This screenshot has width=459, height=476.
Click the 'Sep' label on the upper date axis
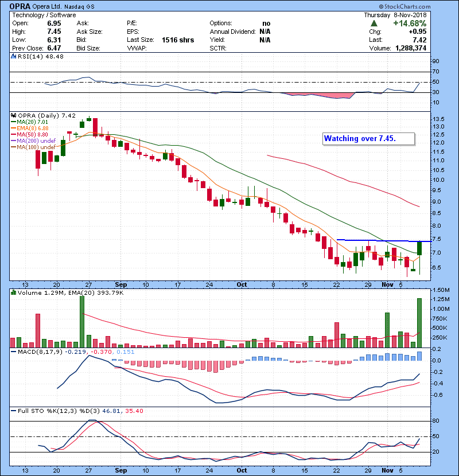tap(121, 284)
